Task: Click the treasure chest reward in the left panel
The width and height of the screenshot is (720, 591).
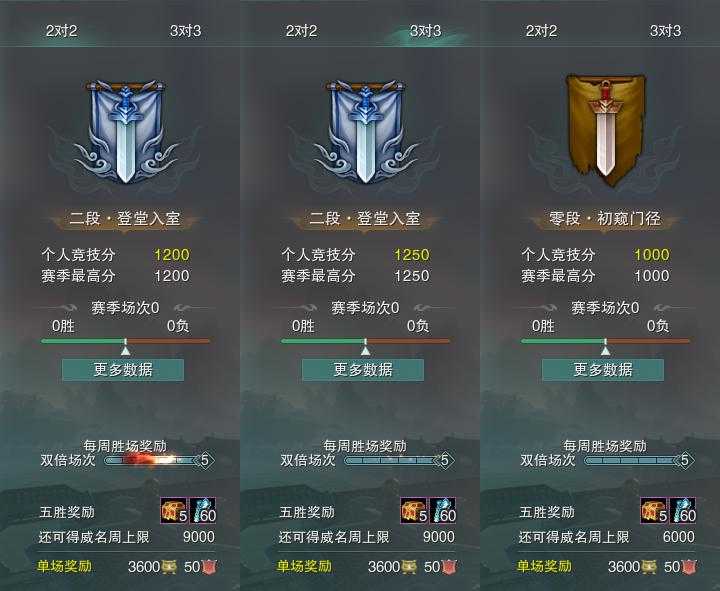Action: coord(174,510)
